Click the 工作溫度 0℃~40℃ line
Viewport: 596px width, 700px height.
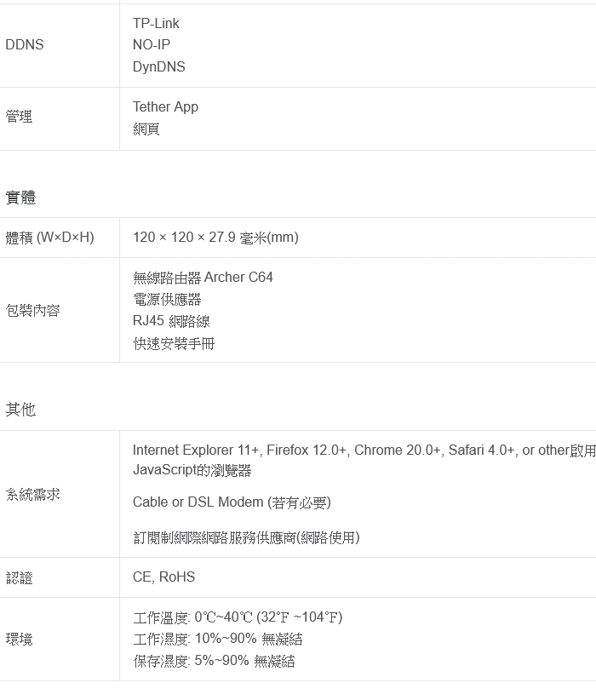tap(238, 617)
